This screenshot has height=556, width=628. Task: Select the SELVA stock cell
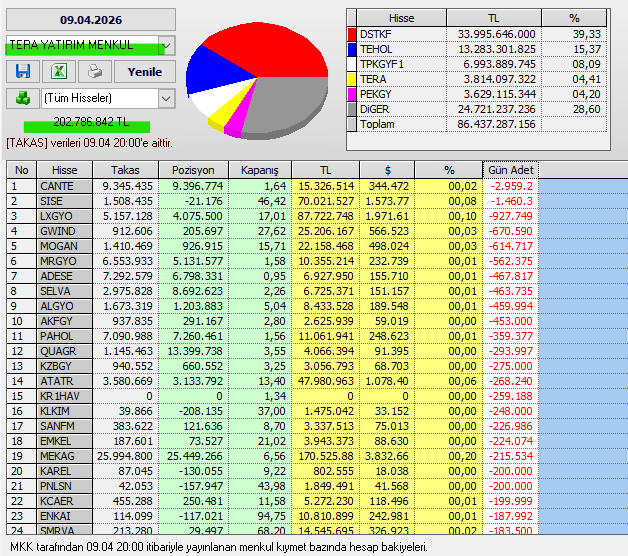(x=64, y=291)
